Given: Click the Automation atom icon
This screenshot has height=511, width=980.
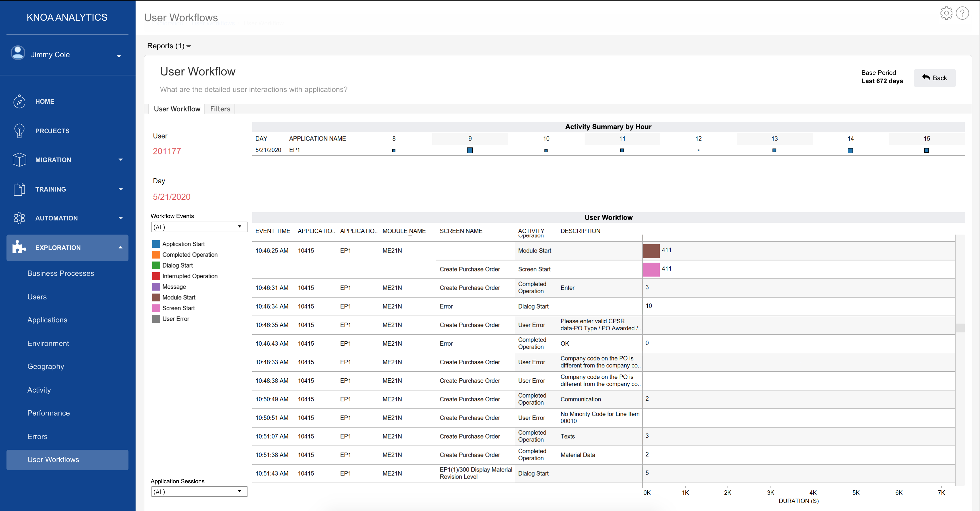Looking at the screenshot, I should [19, 218].
